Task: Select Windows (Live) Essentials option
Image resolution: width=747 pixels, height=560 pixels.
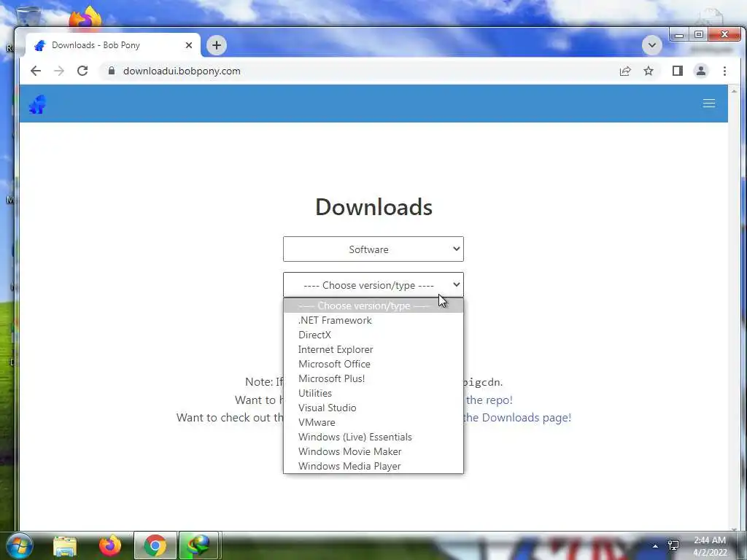Action: pyautogui.click(x=373, y=437)
